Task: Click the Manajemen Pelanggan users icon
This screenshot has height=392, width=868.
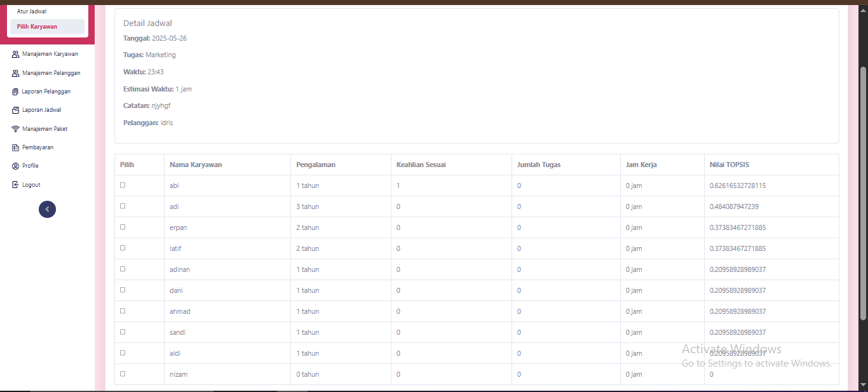Action: (x=15, y=73)
